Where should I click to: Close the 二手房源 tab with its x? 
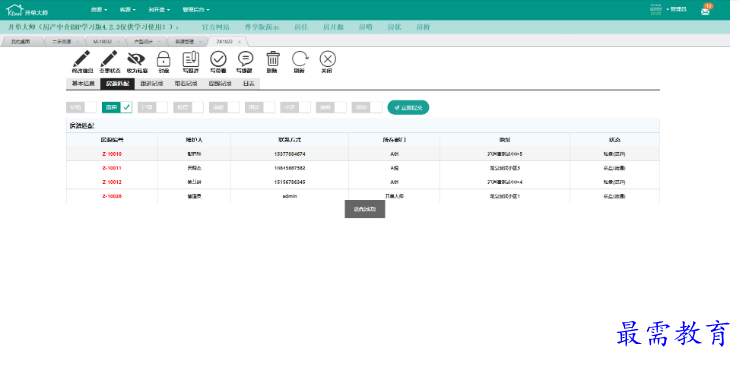click(77, 41)
